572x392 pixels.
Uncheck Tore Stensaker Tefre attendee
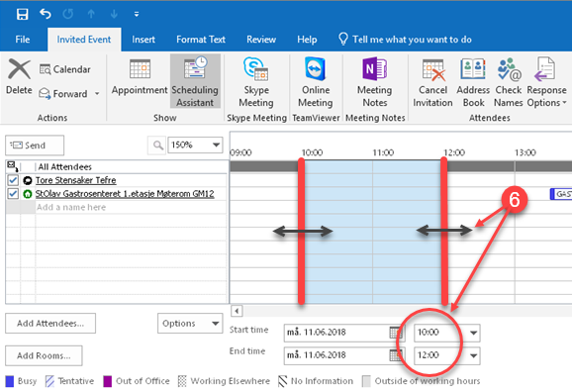point(13,180)
